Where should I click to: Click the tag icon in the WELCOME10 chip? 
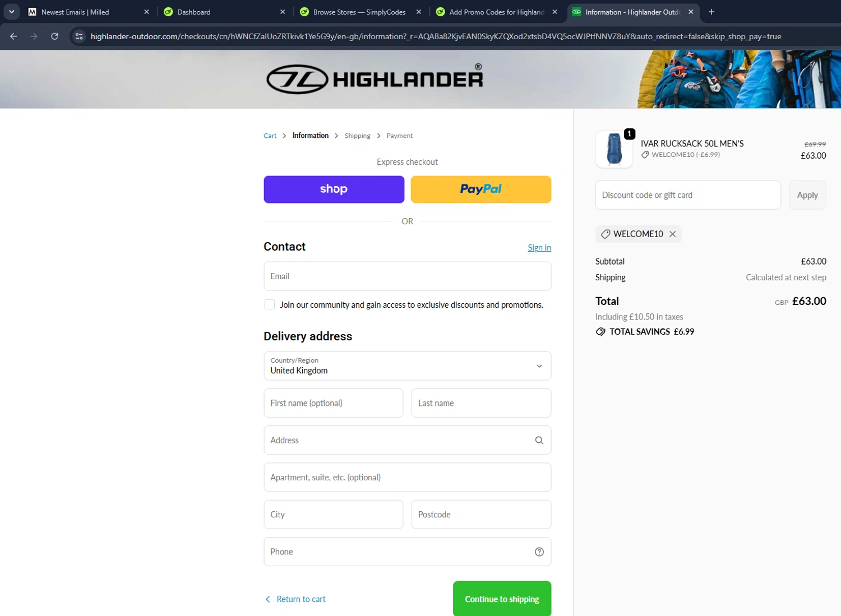click(x=606, y=234)
